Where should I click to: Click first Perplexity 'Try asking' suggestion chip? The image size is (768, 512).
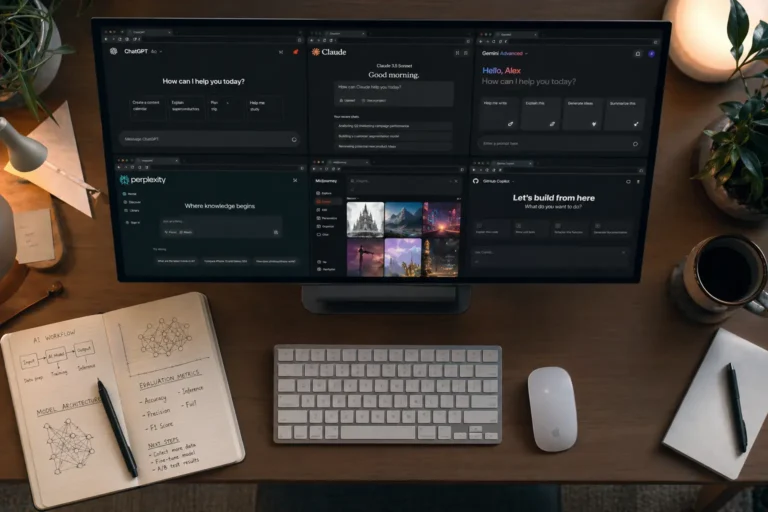tap(176, 261)
